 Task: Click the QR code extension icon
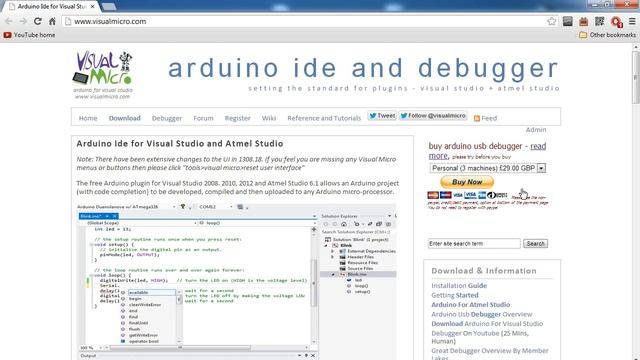[600, 21]
